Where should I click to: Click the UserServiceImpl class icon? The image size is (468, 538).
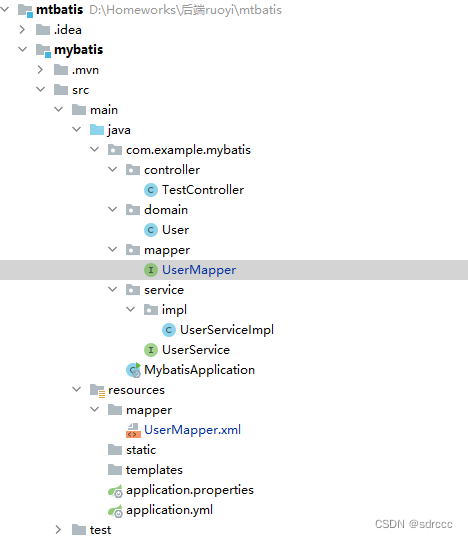pyautogui.click(x=168, y=330)
